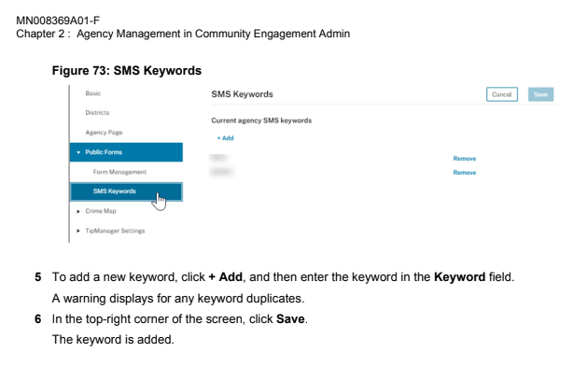This screenshot has width=588, height=366.
Task: Click the Save button
Action: 540,94
